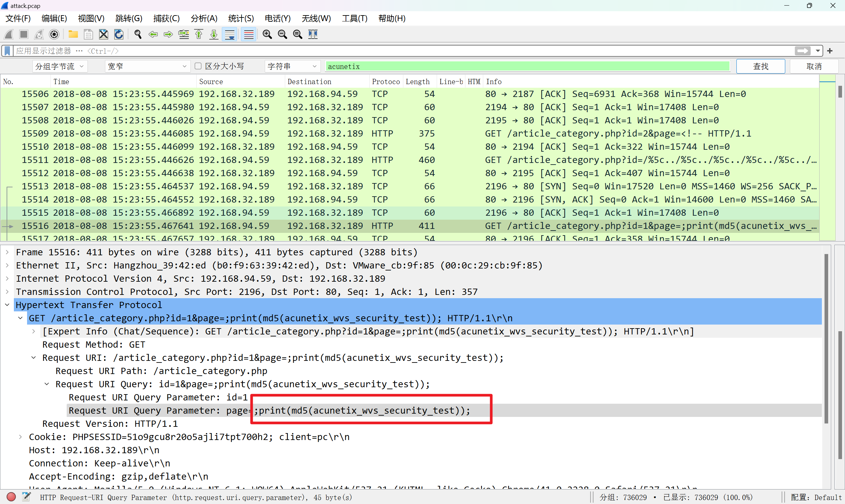Expand the Cookie header node
The width and height of the screenshot is (845, 504).
click(20, 437)
